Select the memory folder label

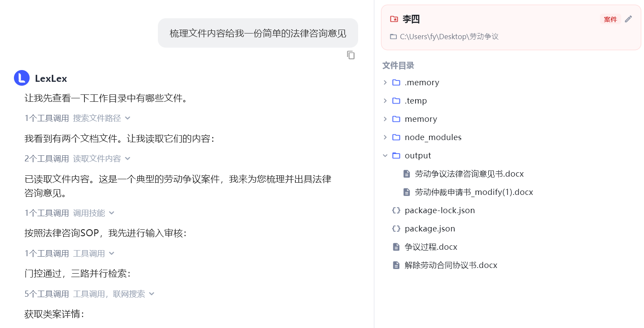[421, 119]
